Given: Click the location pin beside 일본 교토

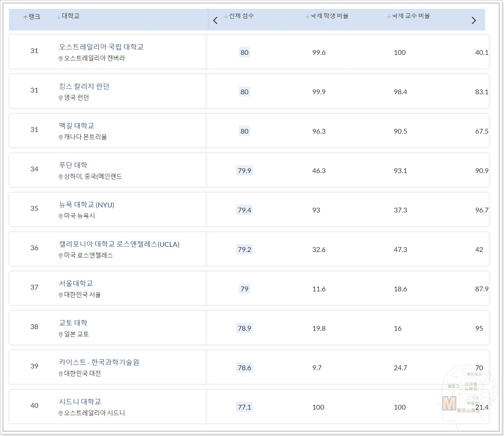Looking at the screenshot, I should click(x=61, y=335).
